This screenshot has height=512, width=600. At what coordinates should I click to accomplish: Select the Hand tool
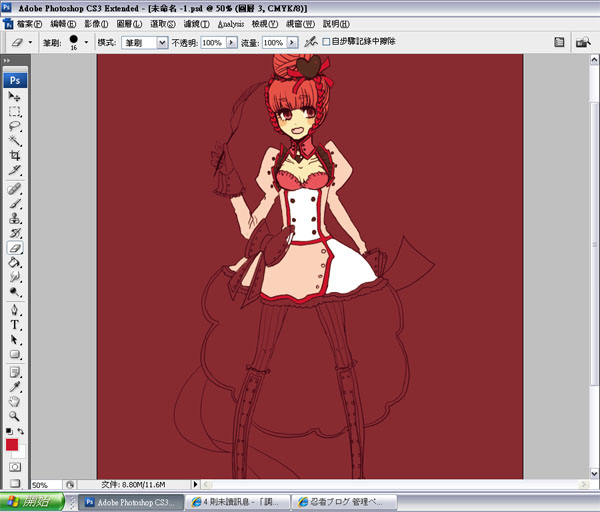[15, 401]
